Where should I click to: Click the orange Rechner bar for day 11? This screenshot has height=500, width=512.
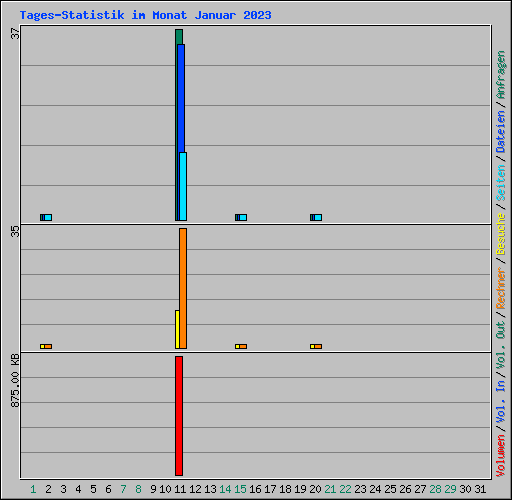coord(183,289)
